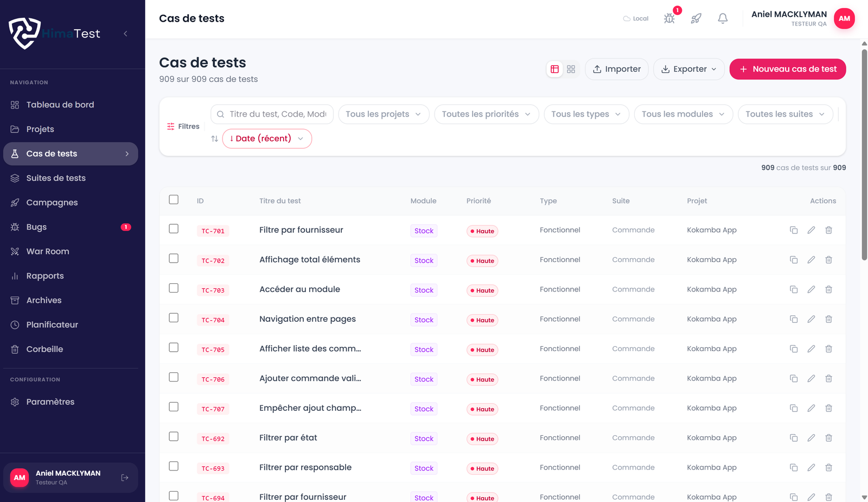Click the rocket icon in header
Image resolution: width=868 pixels, height=502 pixels.
click(696, 18)
